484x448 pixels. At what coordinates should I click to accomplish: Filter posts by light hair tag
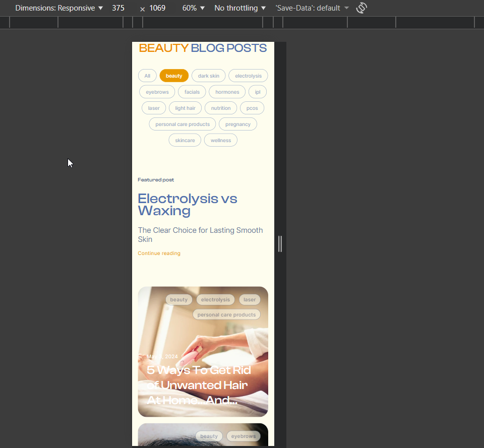(185, 108)
